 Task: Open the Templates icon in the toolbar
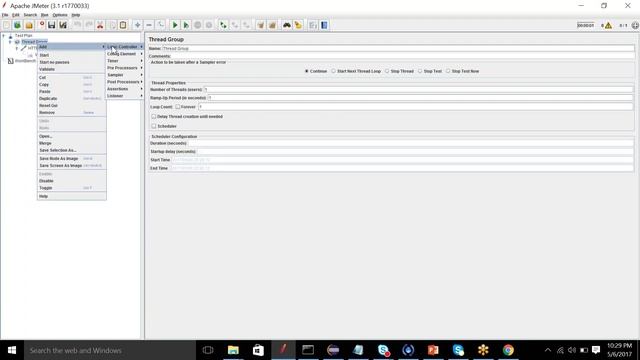pyautogui.click(x=17, y=25)
